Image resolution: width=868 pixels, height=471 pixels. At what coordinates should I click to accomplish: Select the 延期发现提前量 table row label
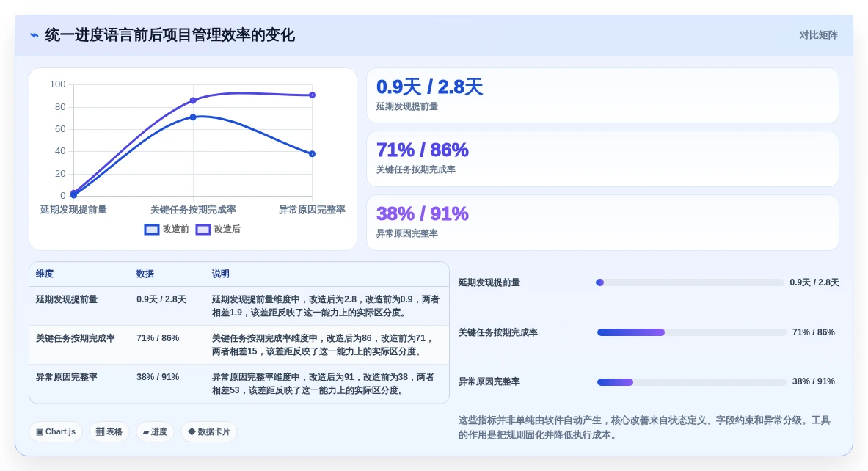click(67, 299)
